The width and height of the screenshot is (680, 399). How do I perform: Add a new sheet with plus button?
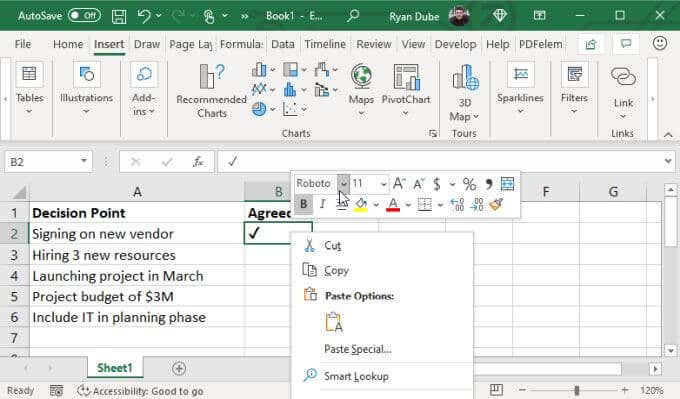pos(179,368)
